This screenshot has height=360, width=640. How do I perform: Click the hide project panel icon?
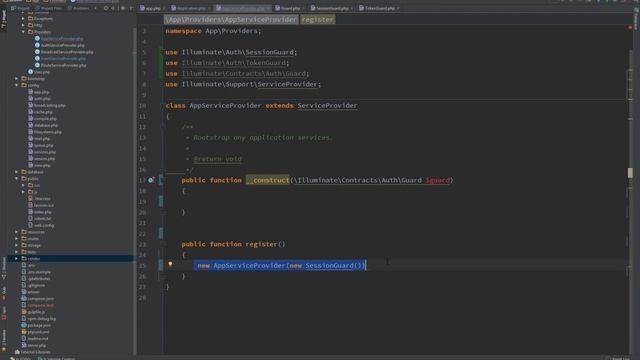pyautogui.click(x=131, y=8)
